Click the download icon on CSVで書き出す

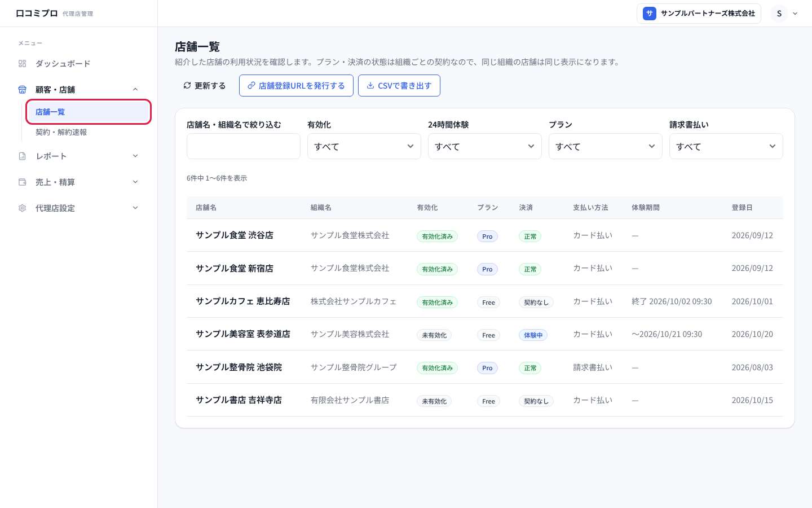point(370,86)
